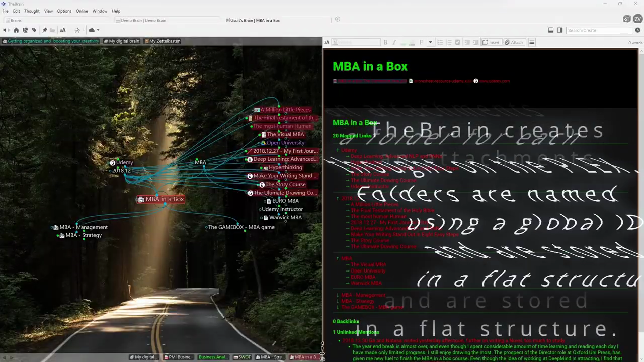
Task: Open the thought types icon in toolbar
Action: tap(25, 30)
